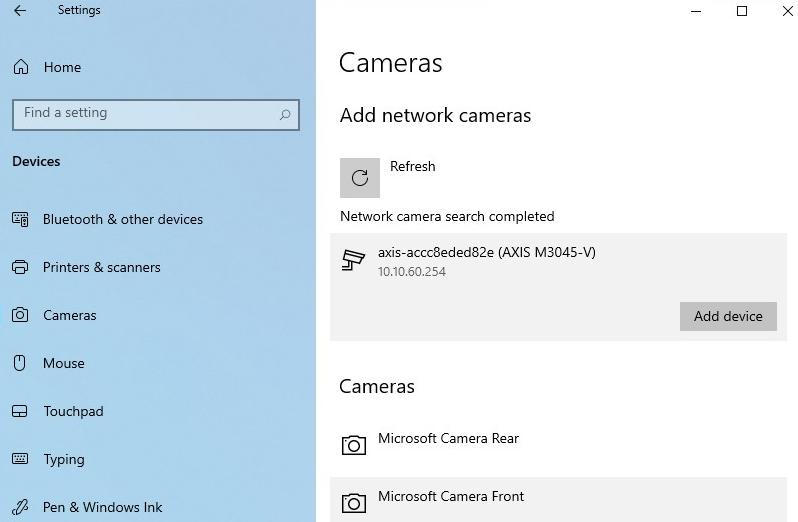Screen dimensions: 798x522
Task: Click the Printers & scanners printer icon
Action: (20, 267)
